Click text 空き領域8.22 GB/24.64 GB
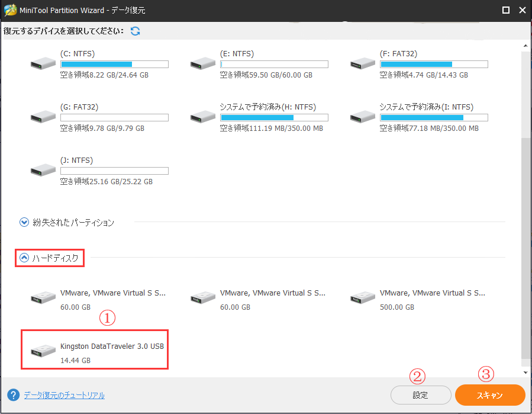This screenshot has width=532, height=414. (104, 75)
